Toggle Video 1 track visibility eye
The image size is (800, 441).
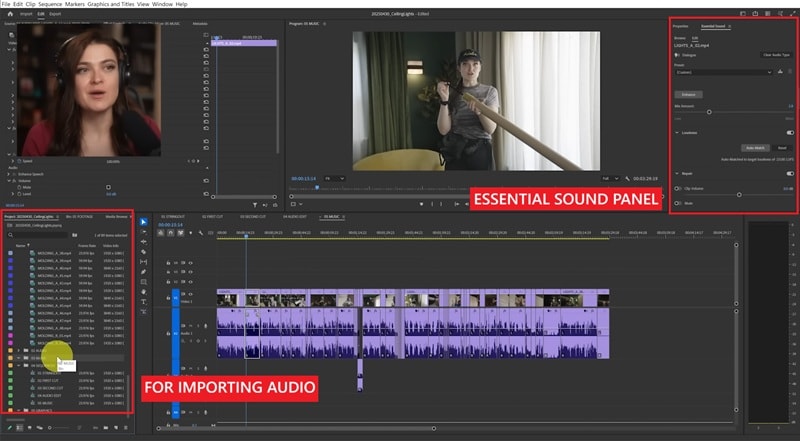(x=190, y=293)
